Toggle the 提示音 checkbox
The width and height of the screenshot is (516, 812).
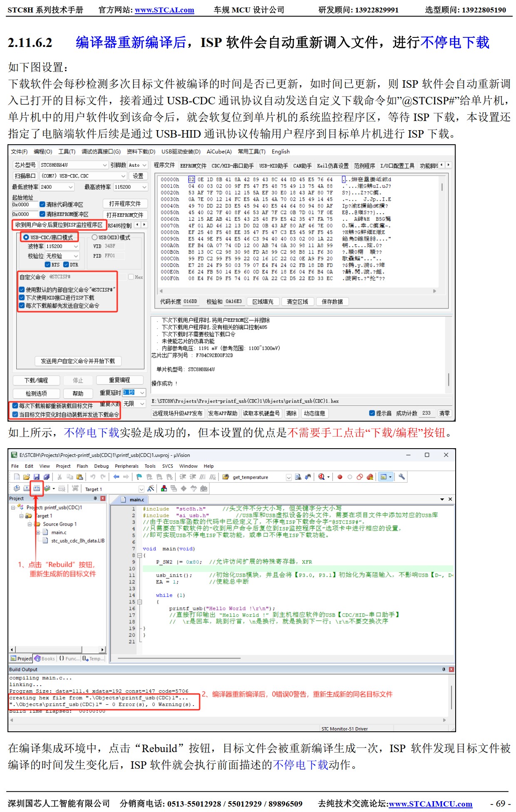point(372,413)
